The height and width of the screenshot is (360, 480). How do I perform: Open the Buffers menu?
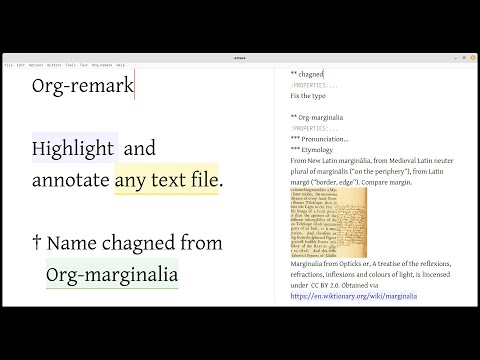pyautogui.click(x=54, y=65)
